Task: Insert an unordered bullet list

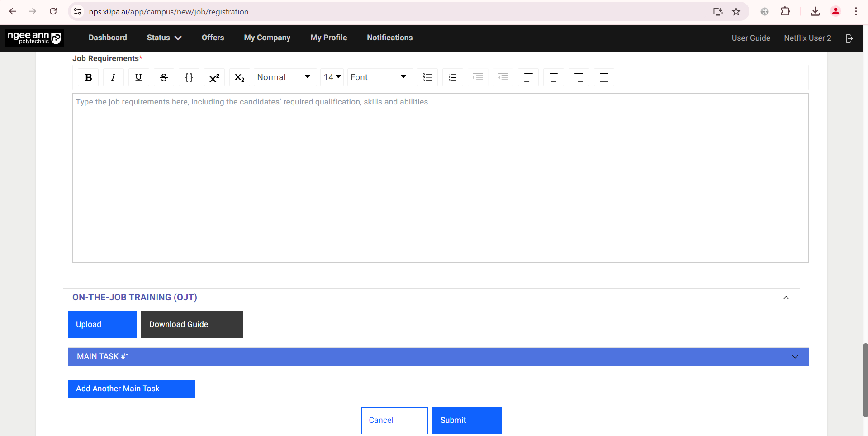Action: [427, 77]
